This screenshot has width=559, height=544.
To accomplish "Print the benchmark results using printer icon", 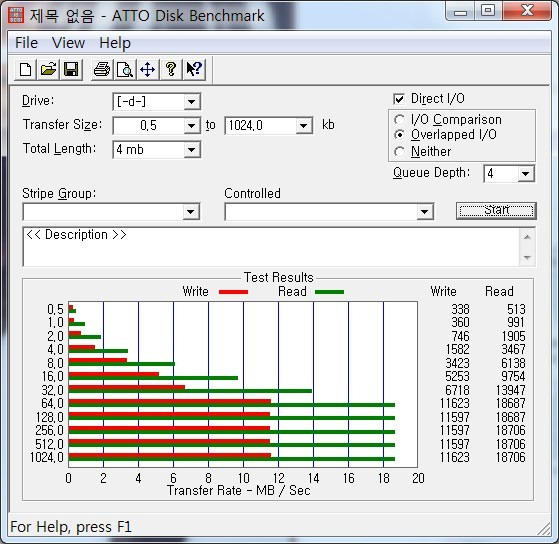I will (x=102, y=69).
